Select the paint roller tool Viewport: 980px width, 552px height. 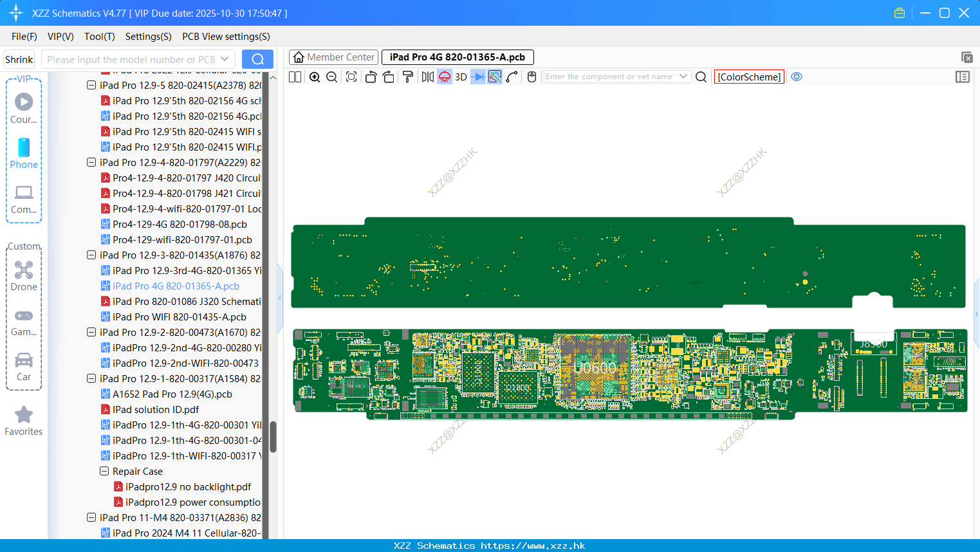(x=407, y=77)
